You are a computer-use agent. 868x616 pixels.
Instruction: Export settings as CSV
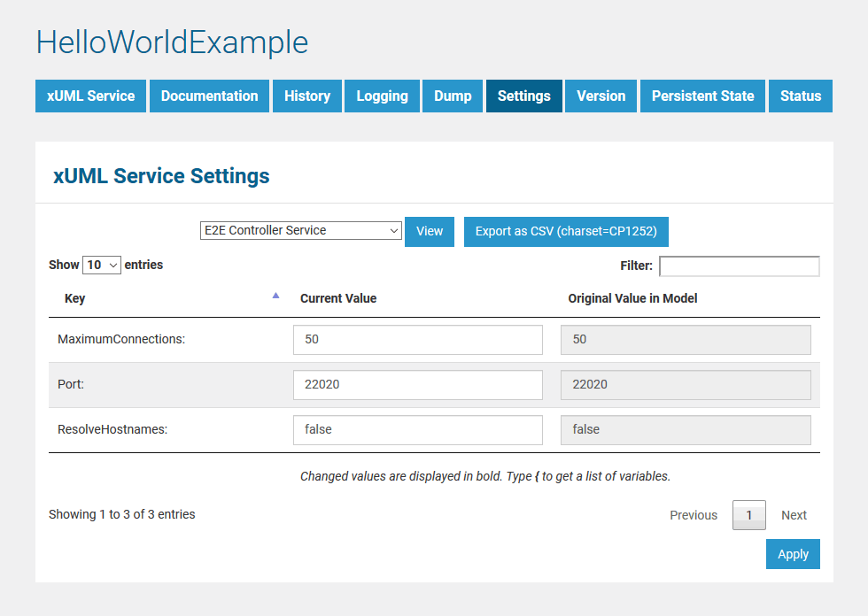[x=566, y=232]
